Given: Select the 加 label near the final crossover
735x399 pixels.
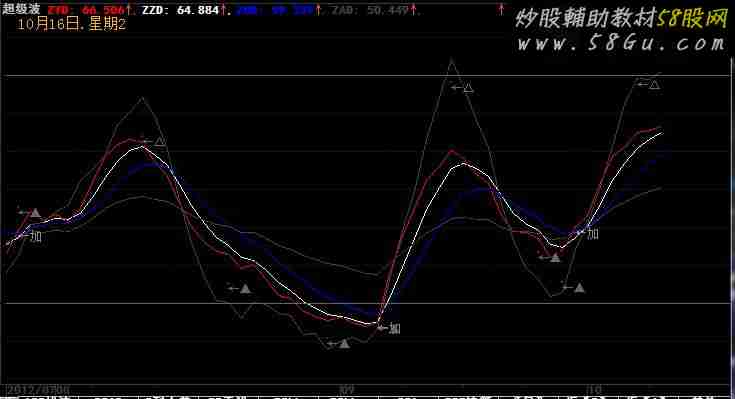Looking at the screenshot, I should [x=593, y=233].
